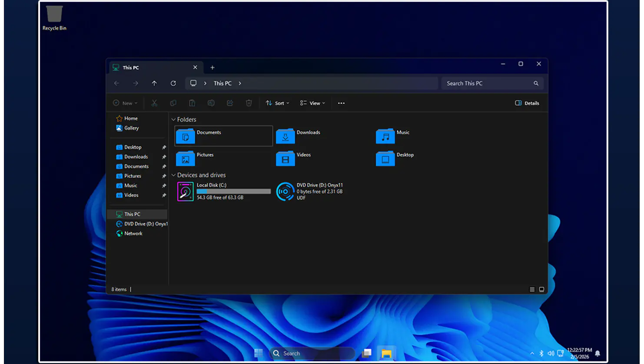
Task: Click the Cut scissors icon
Action: coord(154,103)
